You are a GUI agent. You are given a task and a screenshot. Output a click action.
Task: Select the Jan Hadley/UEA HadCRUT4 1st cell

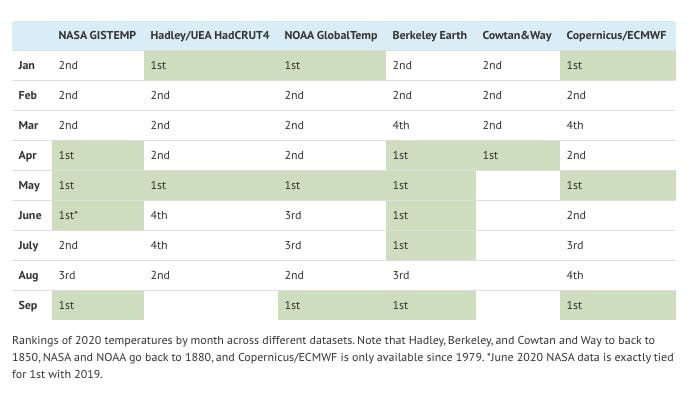(211, 65)
